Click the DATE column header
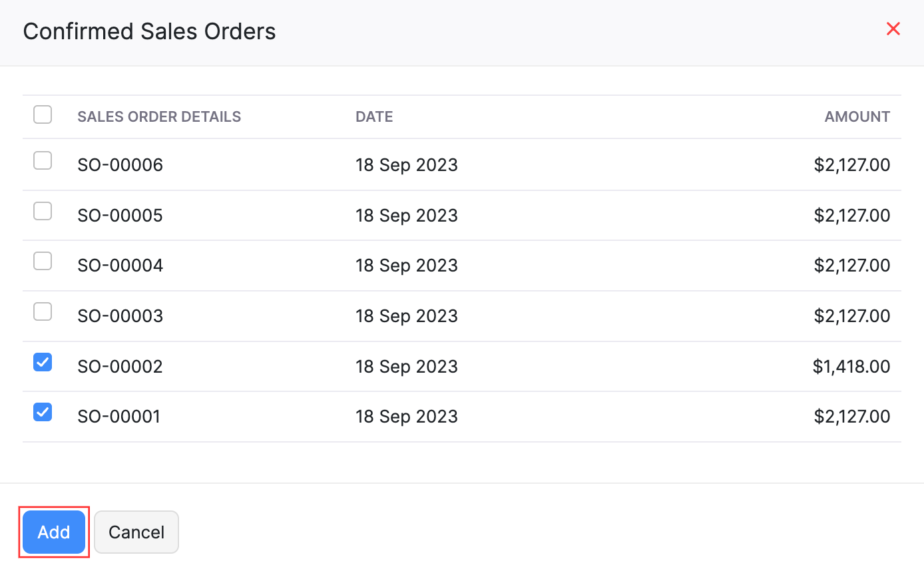 374,116
